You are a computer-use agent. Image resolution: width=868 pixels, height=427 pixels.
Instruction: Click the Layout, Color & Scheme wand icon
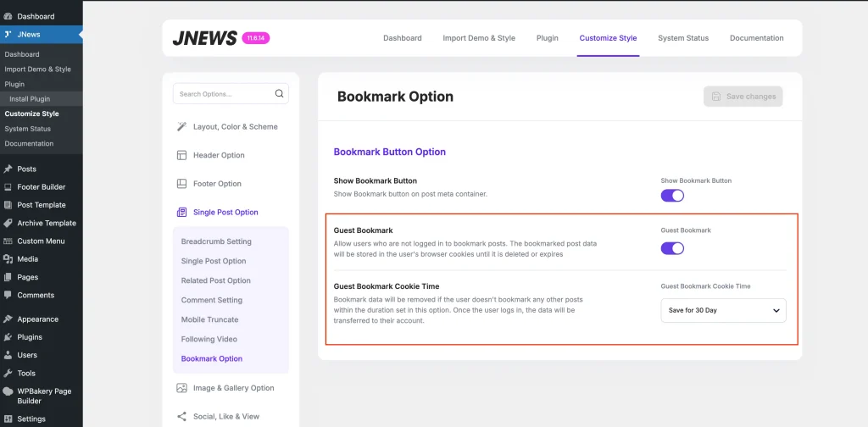point(181,127)
